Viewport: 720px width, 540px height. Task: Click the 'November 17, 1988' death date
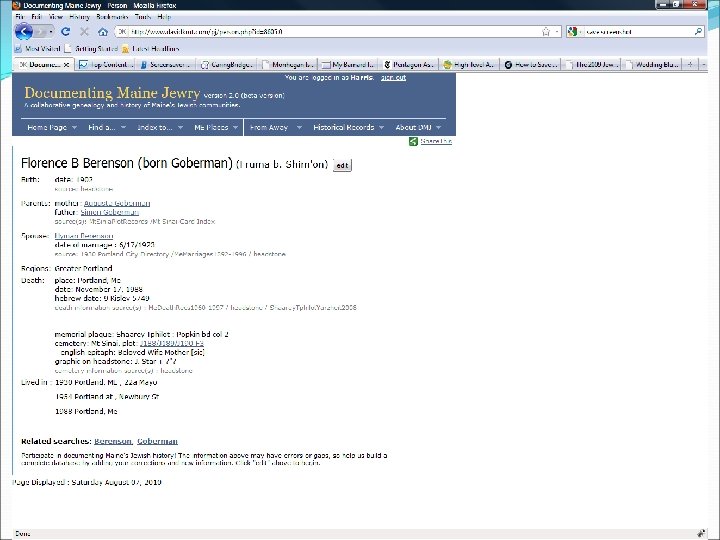pyautogui.click(x=109, y=289)
